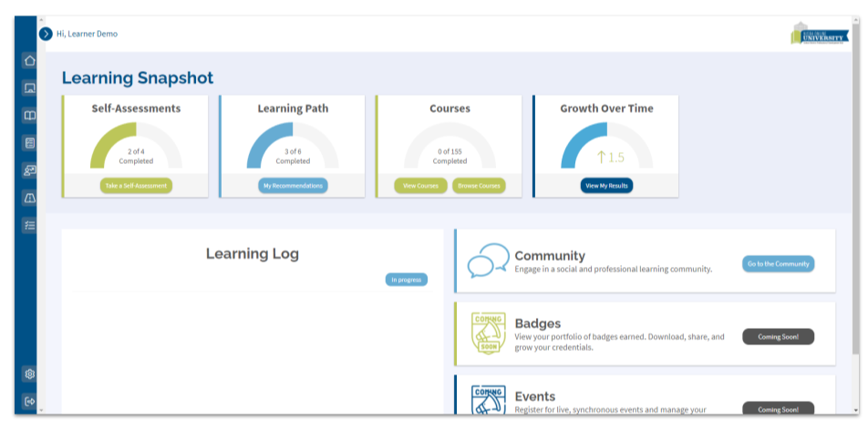Image resolution: width=868 pixels, height=430 pixels.
Task: Click Go to the Community button
Action: pos(779,264)
